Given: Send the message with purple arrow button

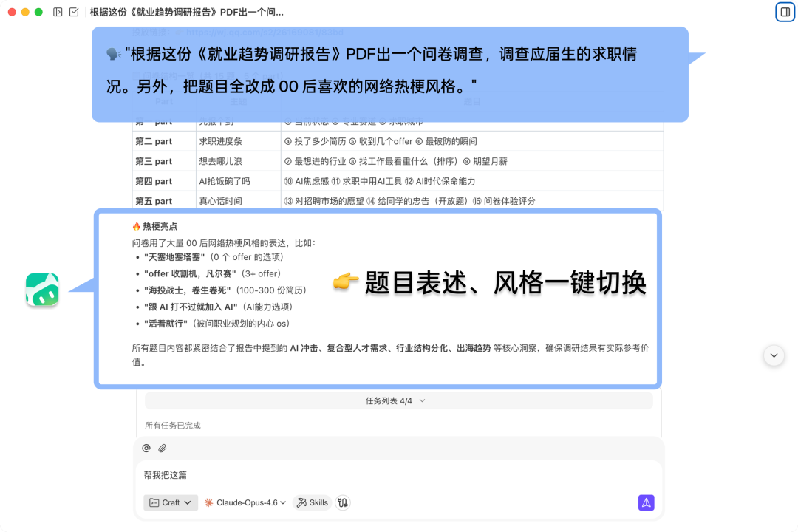Looking at the screenshot, I should click(x=647, y=502).
